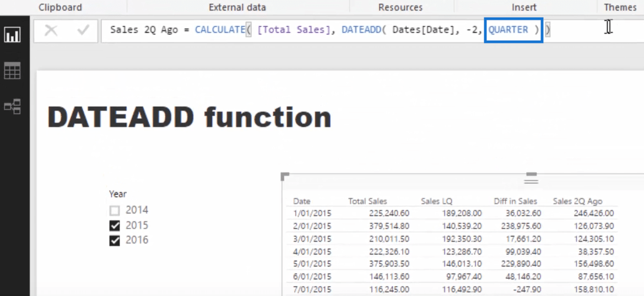Image resolution: width=644 pixels, height=296 pixels.
Task: Sort by the Total Sales column header
Action: click(x=367, y=201)
